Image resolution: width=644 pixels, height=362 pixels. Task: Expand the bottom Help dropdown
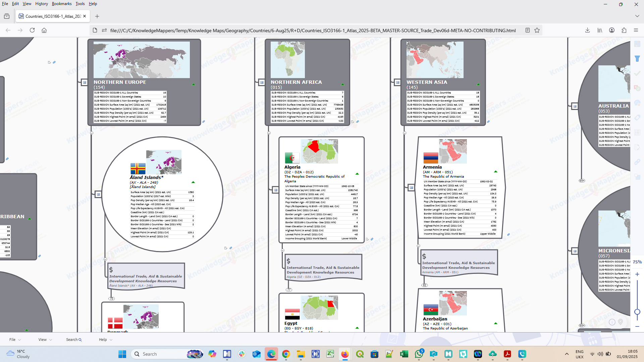click(105, 340)
